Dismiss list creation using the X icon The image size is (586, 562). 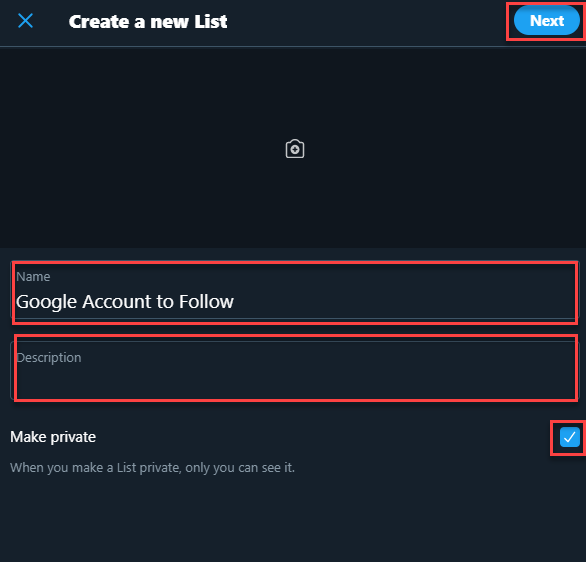tap(25, 21)
